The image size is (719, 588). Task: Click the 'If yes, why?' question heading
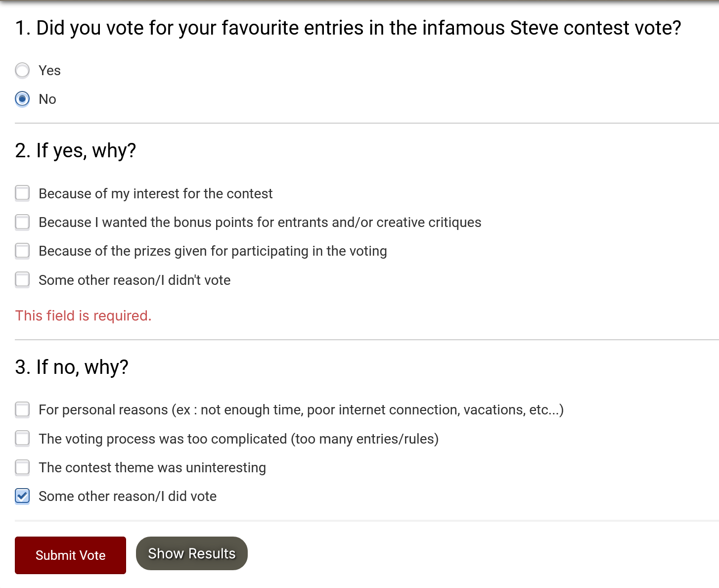pyautogui.click(x=75, y=150)
